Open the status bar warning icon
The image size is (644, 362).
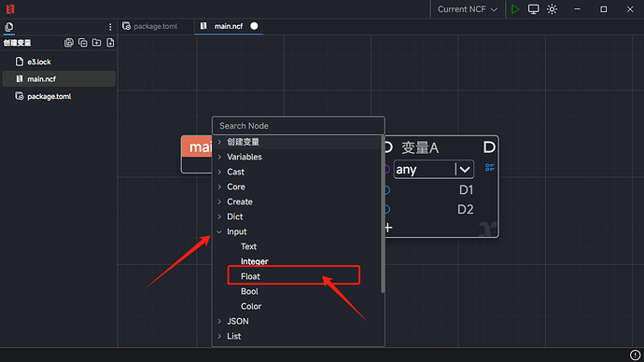coord(635,355)
